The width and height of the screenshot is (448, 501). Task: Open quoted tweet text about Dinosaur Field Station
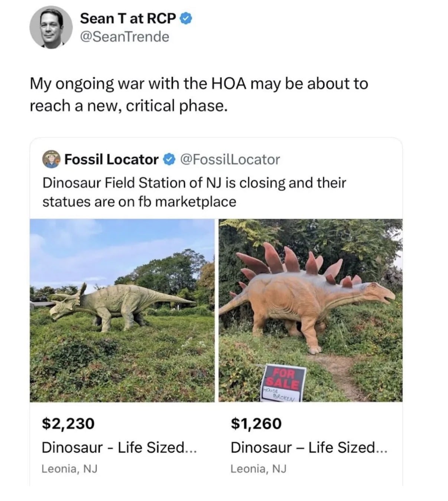point(194,192)
